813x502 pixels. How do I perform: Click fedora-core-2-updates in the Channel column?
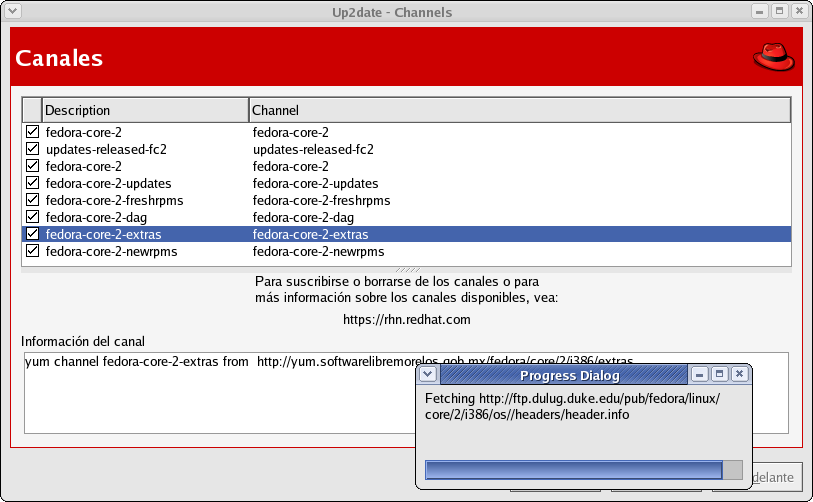pos(315,184)
